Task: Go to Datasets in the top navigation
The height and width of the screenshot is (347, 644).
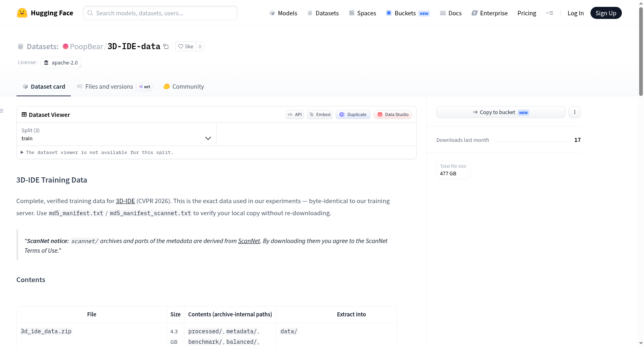Action: tap(323, 13)
